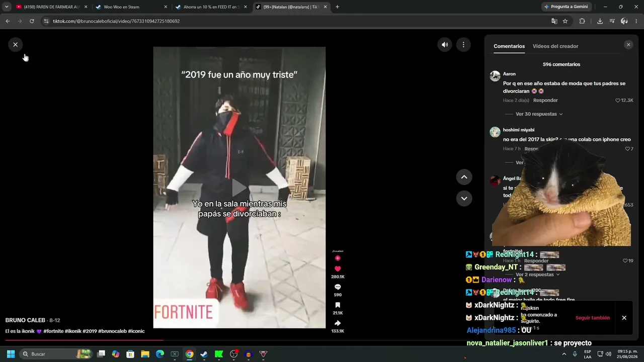Mute the TikTok video sound

point(445,45)
